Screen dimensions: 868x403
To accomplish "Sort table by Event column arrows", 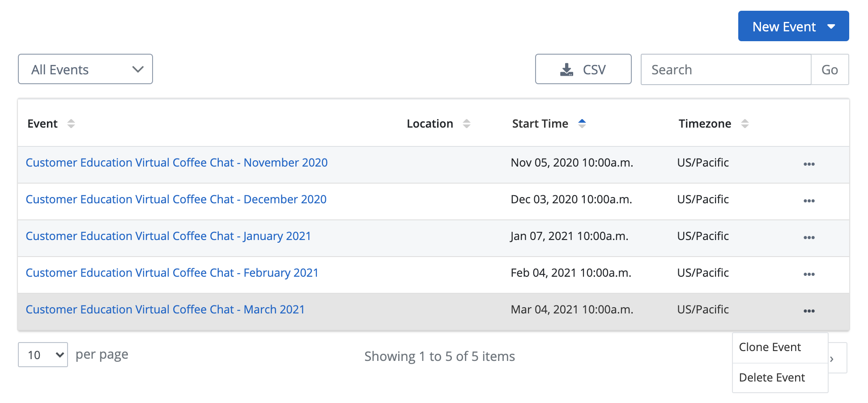I will pos(71,124).
